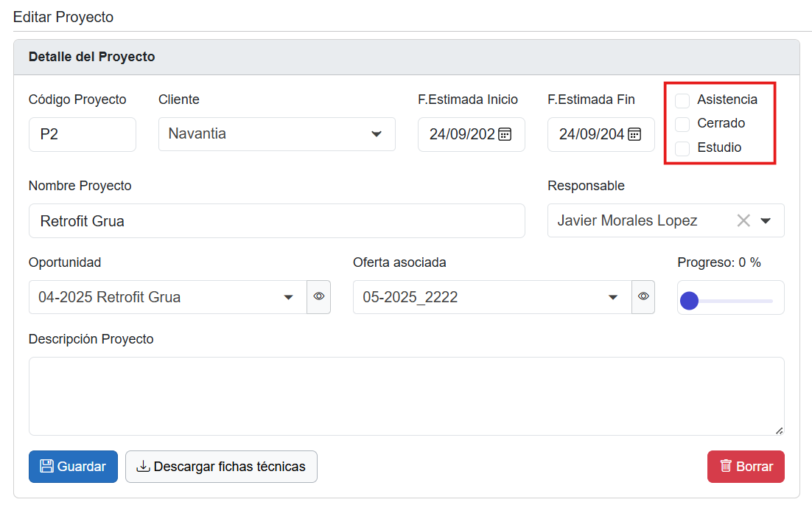Screen dimensions: 812x505
Task: Focus the Nombre Proyecto text field
Action: pos(276,220)
